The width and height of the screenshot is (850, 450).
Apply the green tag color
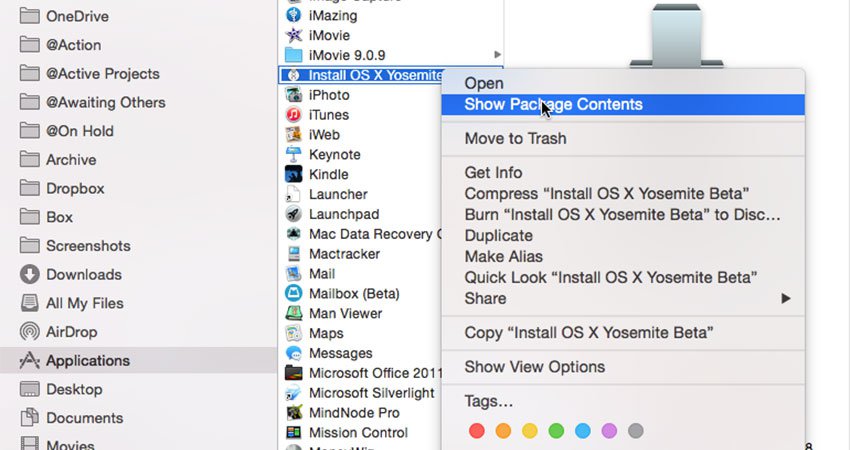tap(556, 431)
